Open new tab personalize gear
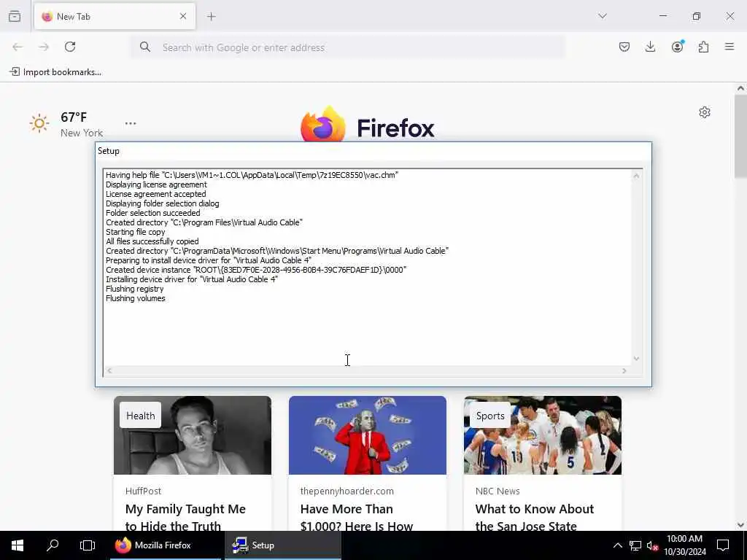Image resolution: width=747 pixels, height=560 pixels. click(x=705, y=112)
